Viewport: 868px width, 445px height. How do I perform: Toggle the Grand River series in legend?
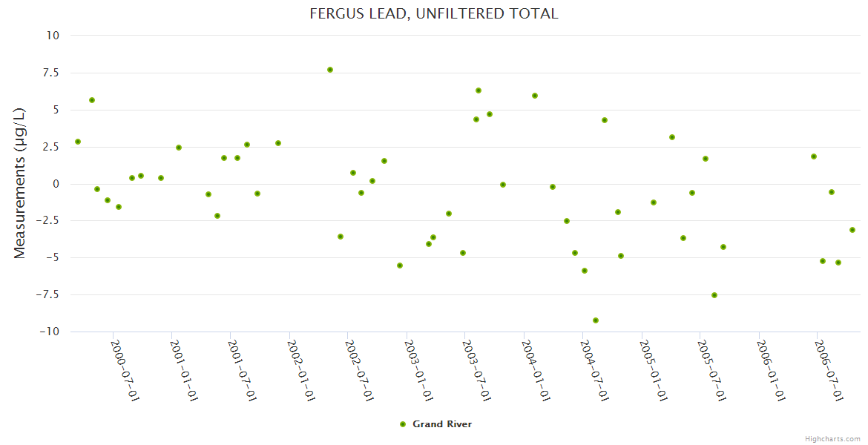442,424
